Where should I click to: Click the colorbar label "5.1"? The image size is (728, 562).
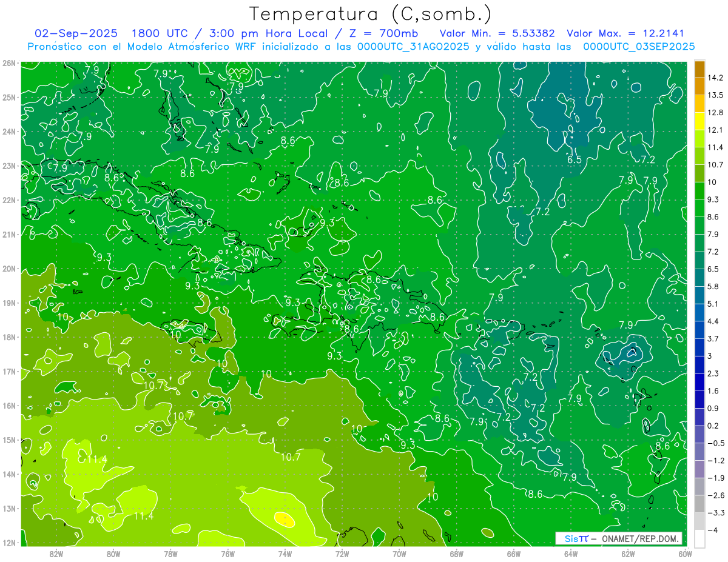click(x=713, y=304)
